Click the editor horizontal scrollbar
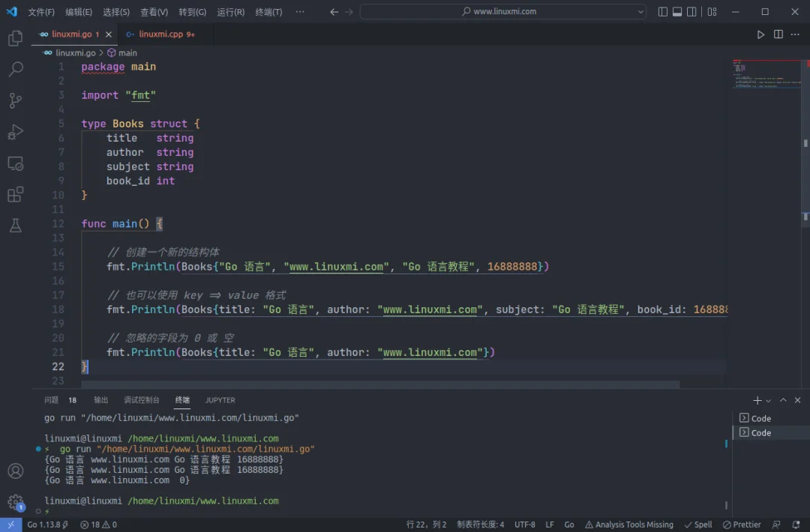 pos(380,384)
